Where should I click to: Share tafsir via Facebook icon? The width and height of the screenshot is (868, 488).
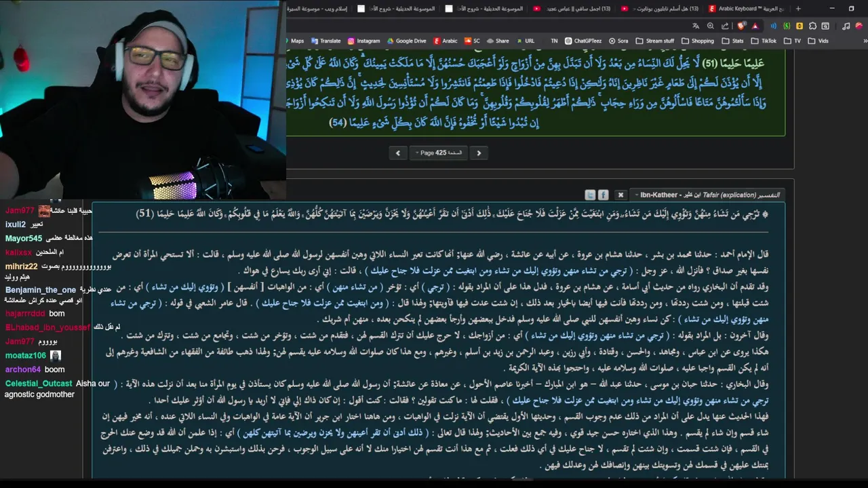(x=603, y=195)
